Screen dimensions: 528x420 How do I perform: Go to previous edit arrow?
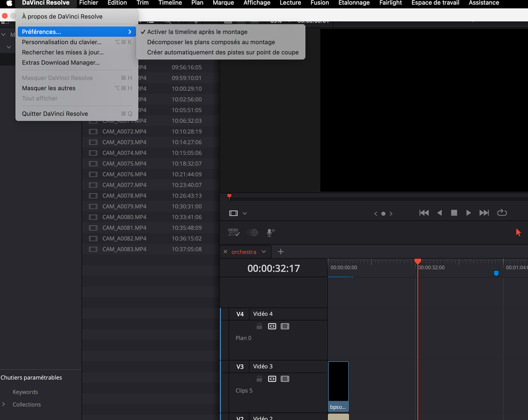coord(376,213)
